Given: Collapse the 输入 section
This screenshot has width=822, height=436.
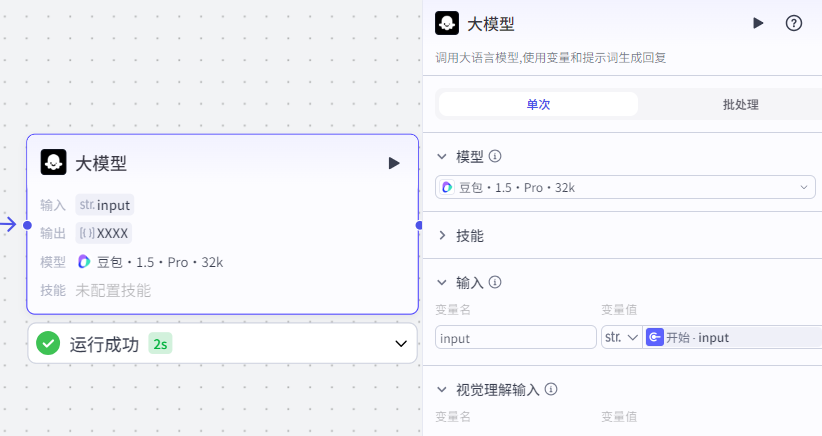Looking at the screenshot, I should click(442, 282).
